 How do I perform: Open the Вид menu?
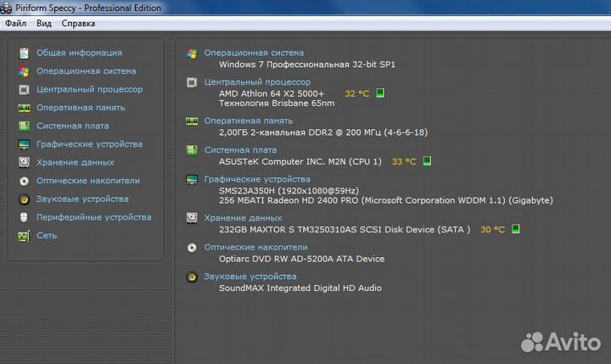[44, 24]
